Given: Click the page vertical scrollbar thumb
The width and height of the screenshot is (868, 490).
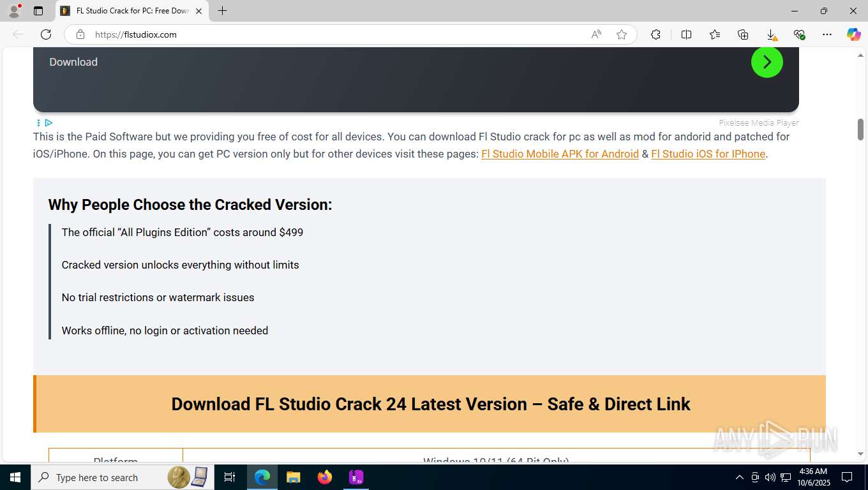Looking at the screenshot, I should point(860,130).
